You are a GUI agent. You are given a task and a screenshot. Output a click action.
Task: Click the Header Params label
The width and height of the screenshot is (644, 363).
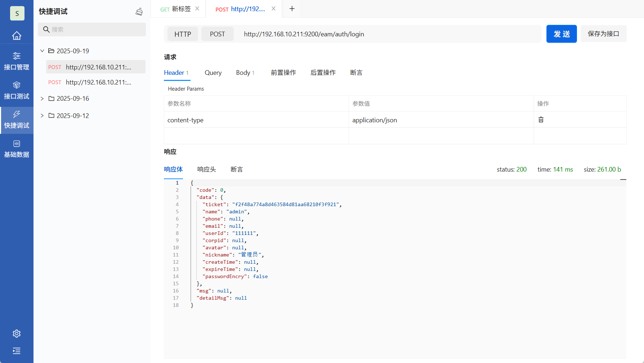(x=186, y=89)
